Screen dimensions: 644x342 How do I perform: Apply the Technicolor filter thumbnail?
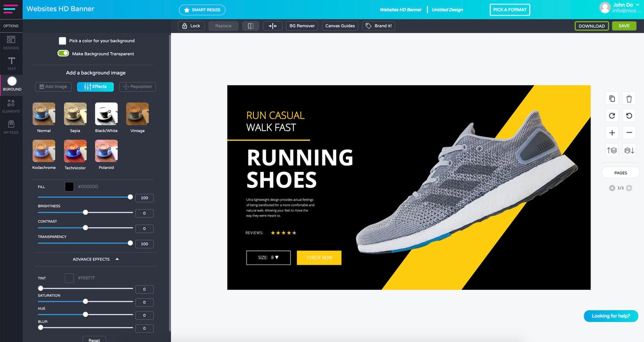point(75,151)
